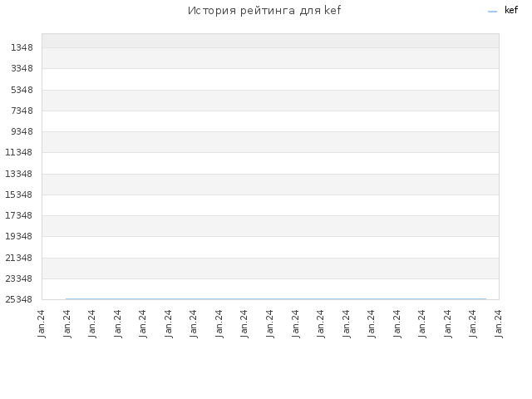Click the 13348 y-axis label
Image resolution: width=532 pixels, height=399 pixels.
[x=19, y=174]
